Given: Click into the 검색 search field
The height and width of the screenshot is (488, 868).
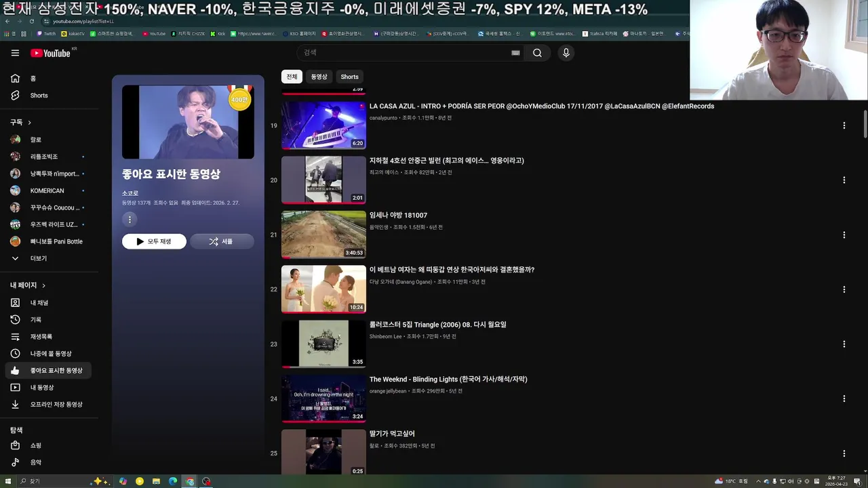Looking at the screenshot, I should tap(403, 53).
